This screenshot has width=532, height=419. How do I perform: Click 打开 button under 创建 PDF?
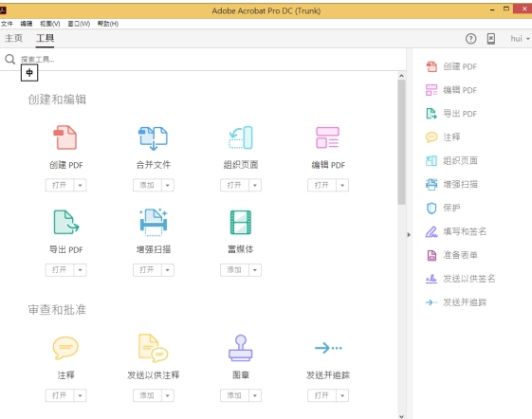tap(60, 185)
